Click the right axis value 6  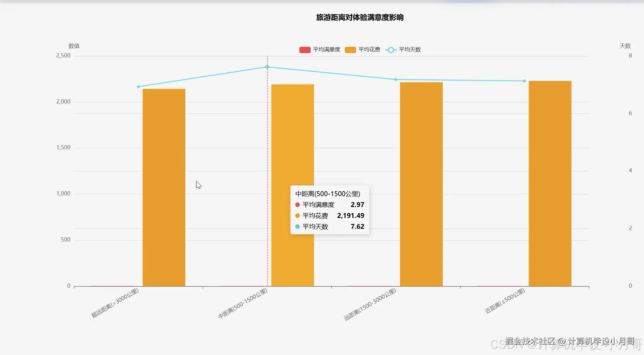(630, 113)
